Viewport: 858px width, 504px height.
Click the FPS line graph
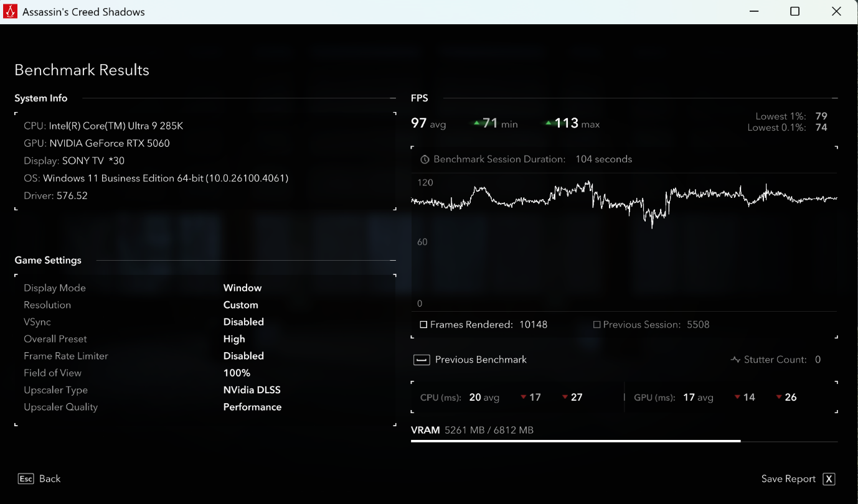(x=625, y=203)
